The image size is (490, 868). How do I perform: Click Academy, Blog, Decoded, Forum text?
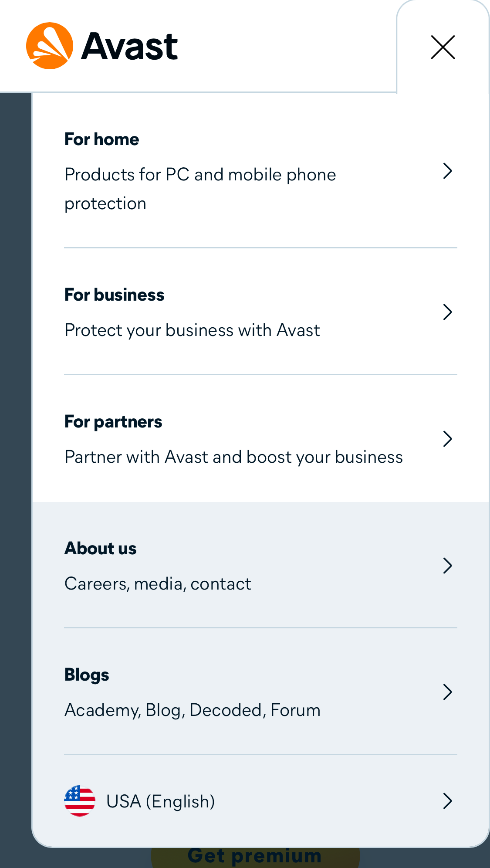[x=192, y=710]
